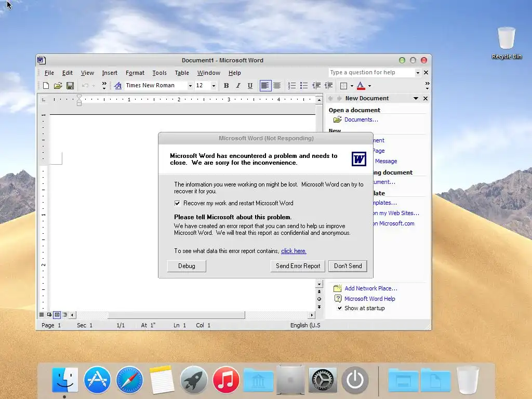The image size is (532, 399).
Task: Click the Outside Border icon
Action: [344, 86]
